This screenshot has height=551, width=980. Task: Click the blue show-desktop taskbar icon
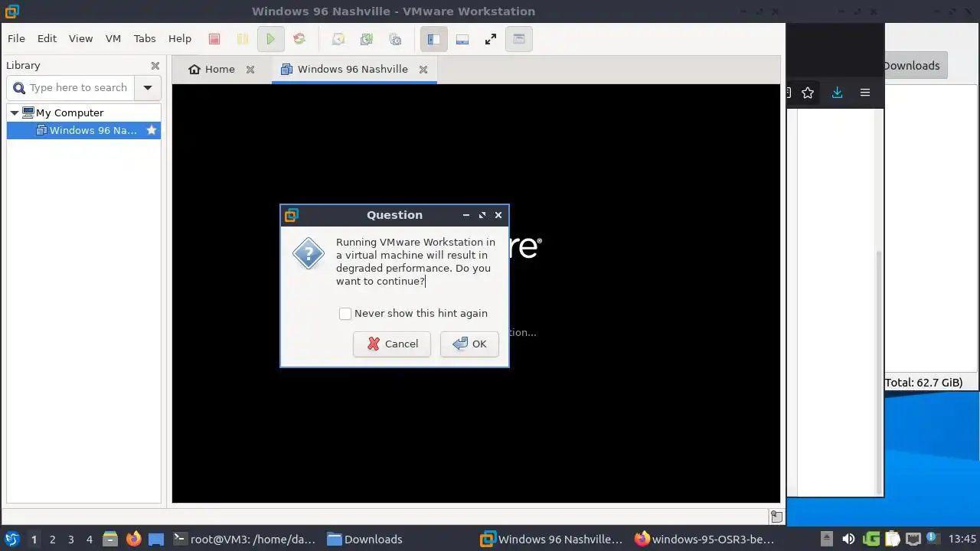pos(156,539)
